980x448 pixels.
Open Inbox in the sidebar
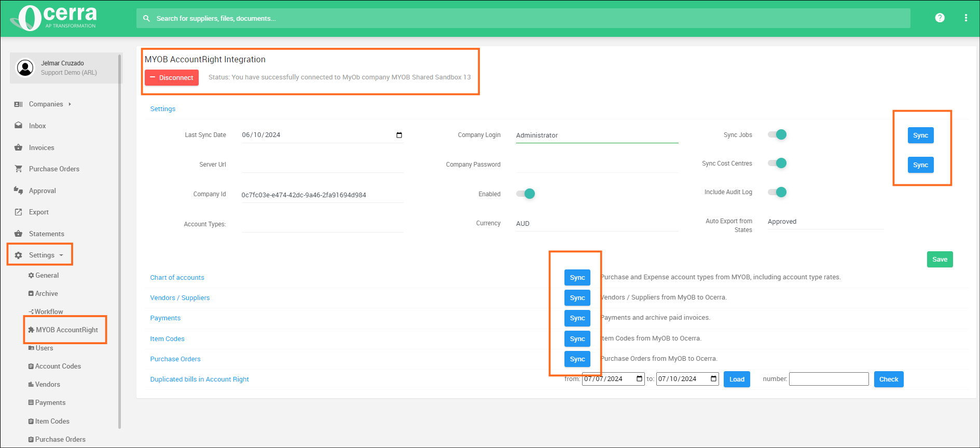pyautogui.click(x=37, y=126)
